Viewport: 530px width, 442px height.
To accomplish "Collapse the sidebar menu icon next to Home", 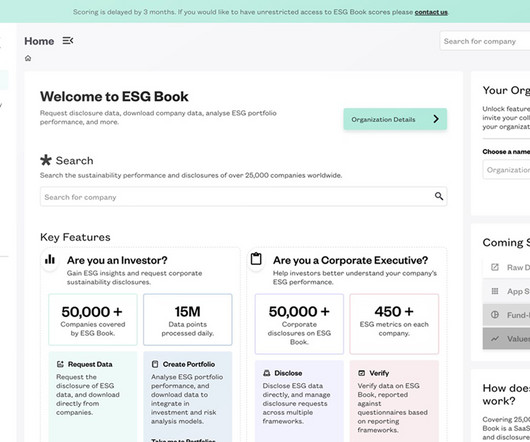I will [68, 41].
